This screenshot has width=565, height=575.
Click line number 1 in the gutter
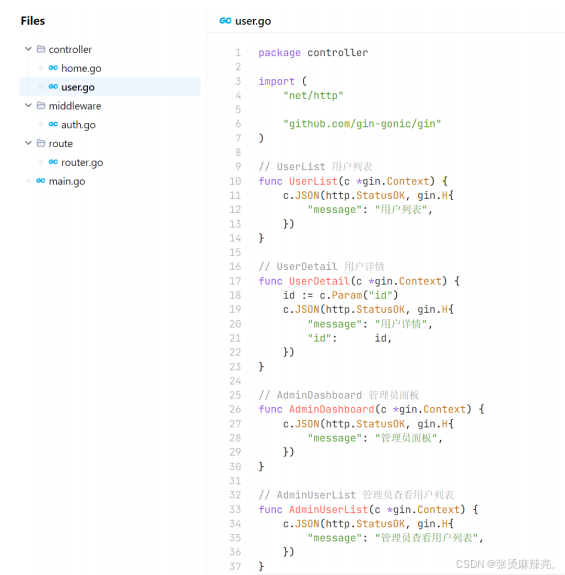pos(238,53)
